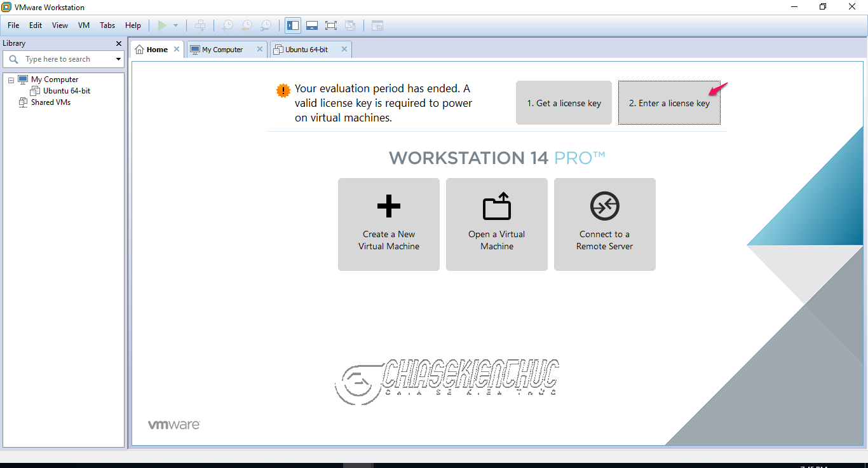Click Send Ctrl+Alt+Del toolbar icon
This screenshot has height=468, width=868.
(x=200, y=25)
